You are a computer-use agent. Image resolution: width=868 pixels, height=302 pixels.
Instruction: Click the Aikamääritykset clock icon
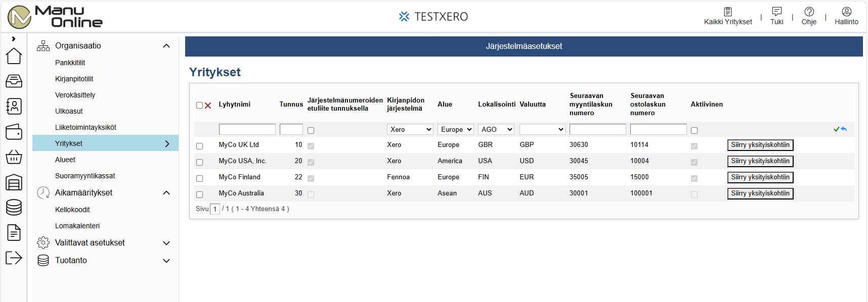coord(44,193)
